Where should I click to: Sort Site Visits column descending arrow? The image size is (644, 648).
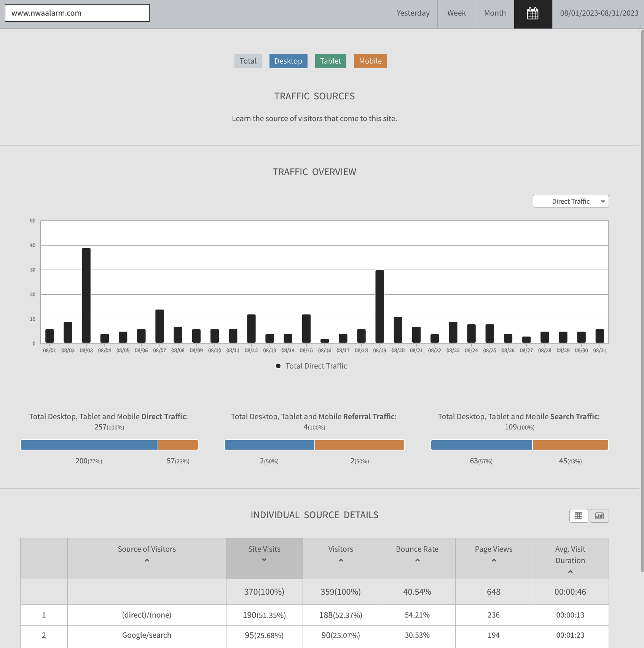[264, 560]
